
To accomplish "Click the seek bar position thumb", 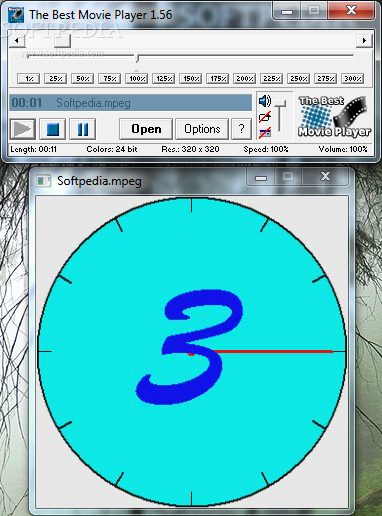I will pos(62,41).
